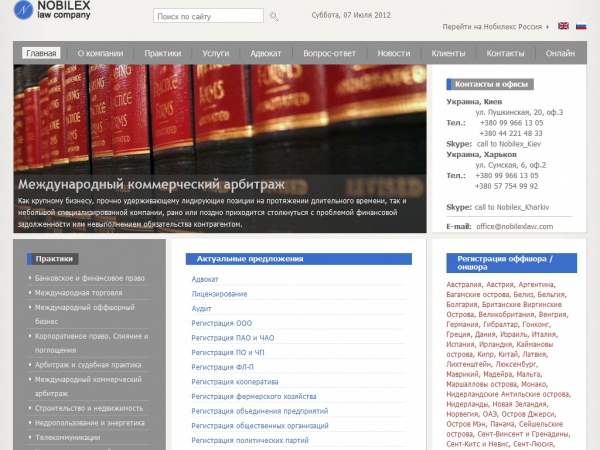Click the site search input field
The image size is (600, 450).
click(x=208, y=16)
